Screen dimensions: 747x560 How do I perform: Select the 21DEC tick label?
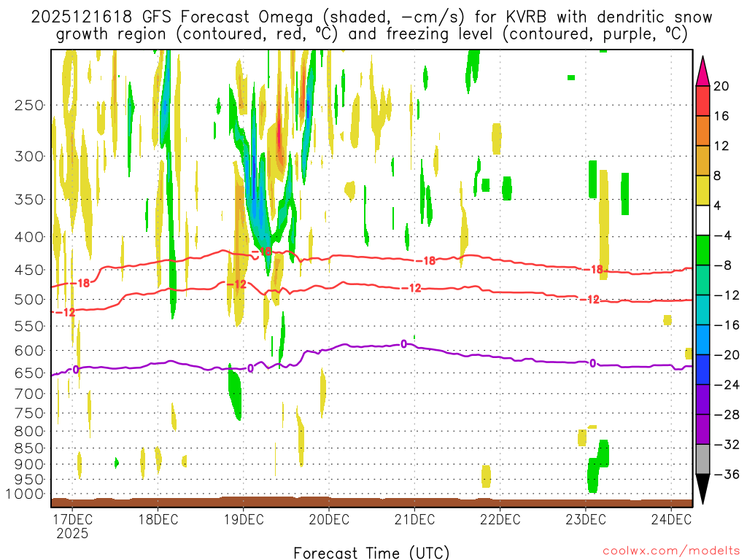tap(414, 519)
